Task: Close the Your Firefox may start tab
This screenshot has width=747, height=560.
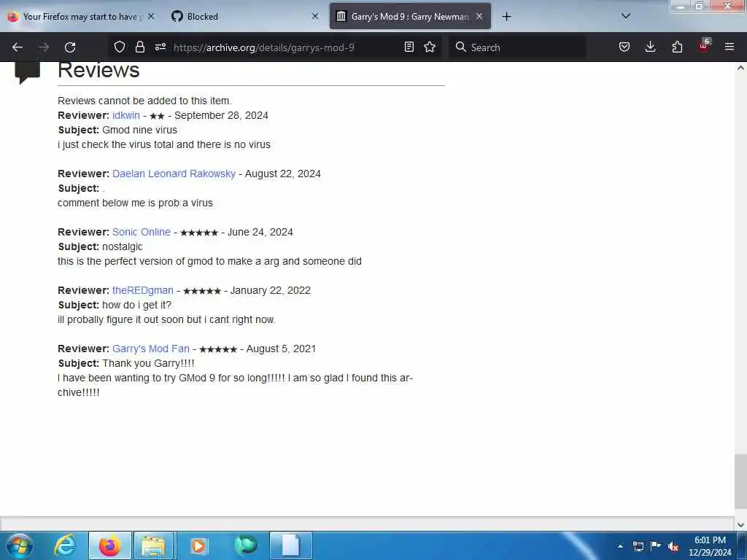Action: [151, 17]
